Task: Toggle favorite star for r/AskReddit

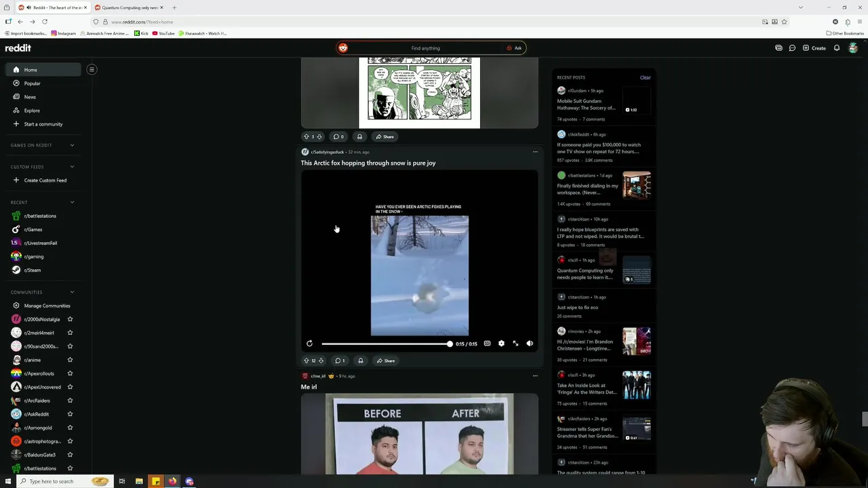Action: click(70, 414)
